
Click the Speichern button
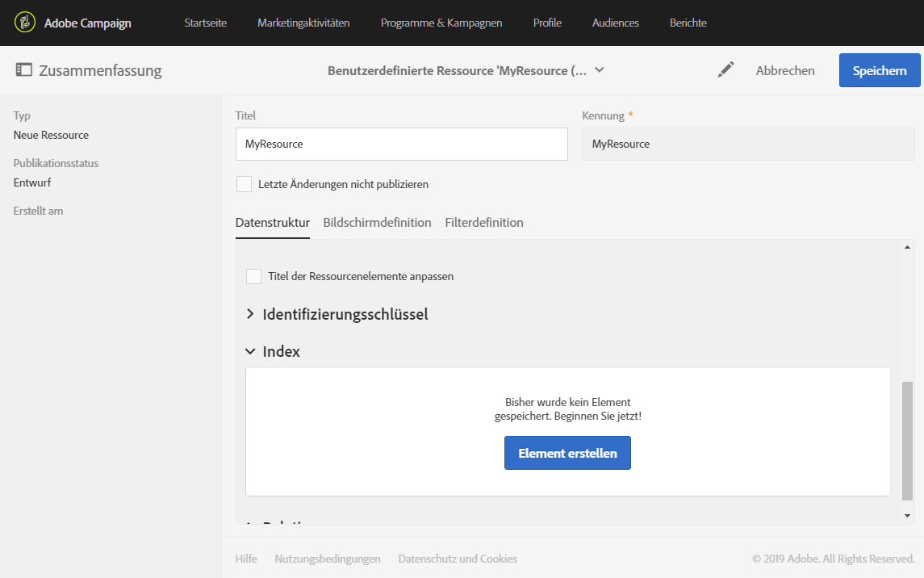tap(880, 70)
